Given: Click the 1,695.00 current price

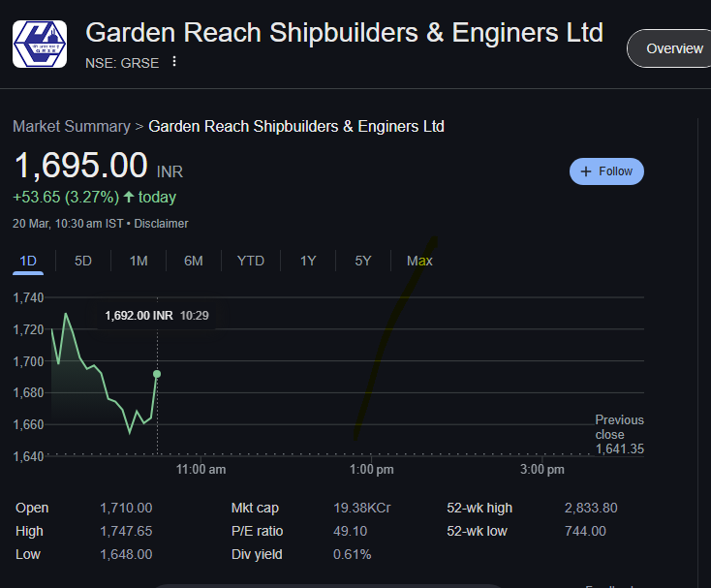Looking at the screenshot, I should (80, 166).
